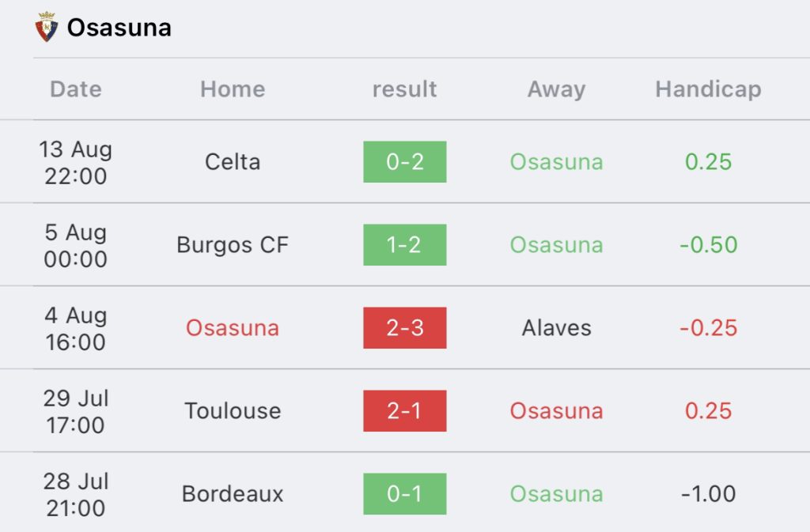
Task: Click Toulouse home team name
Action: (x=233, y=411)
